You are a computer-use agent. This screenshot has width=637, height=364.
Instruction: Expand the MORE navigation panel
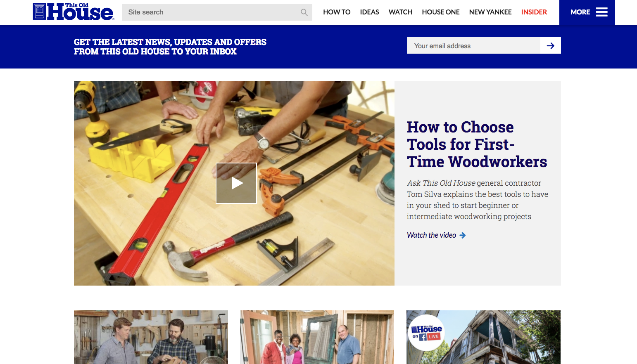click(x=587, y=12)
